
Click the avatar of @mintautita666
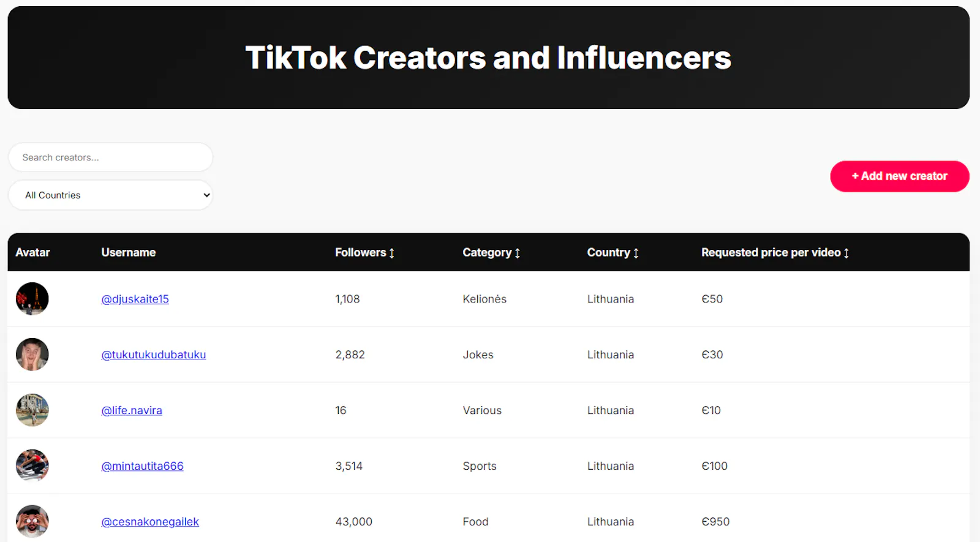coord(32,466)
